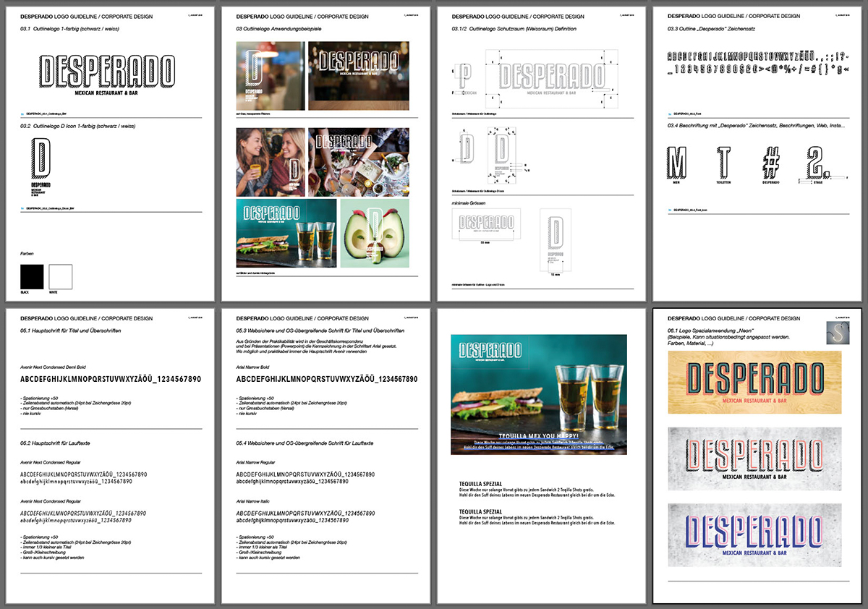
Task: Click the Avenir Demi Bold uppercase alphabet sample
Action: pyautogui.click(x=111, y=380)
